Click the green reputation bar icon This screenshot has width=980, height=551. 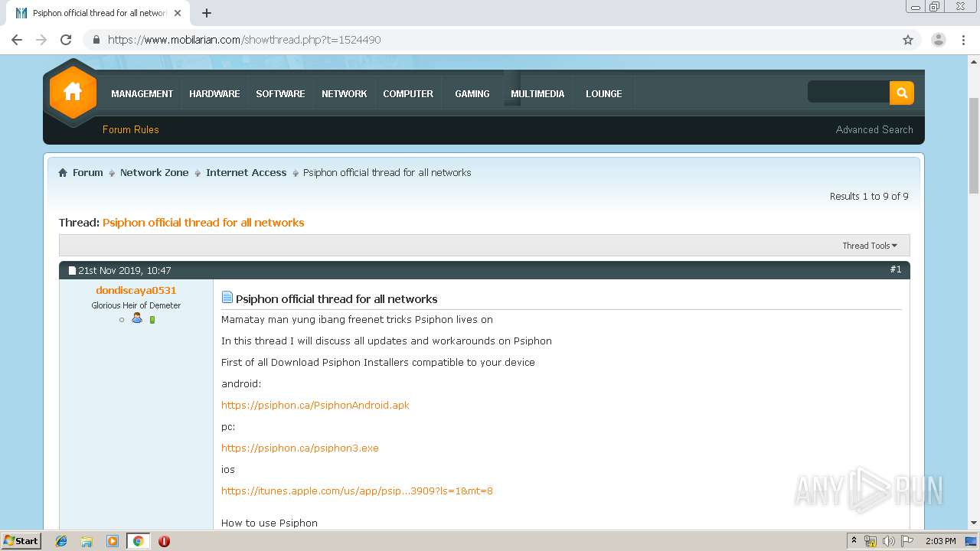click(152, 320)
